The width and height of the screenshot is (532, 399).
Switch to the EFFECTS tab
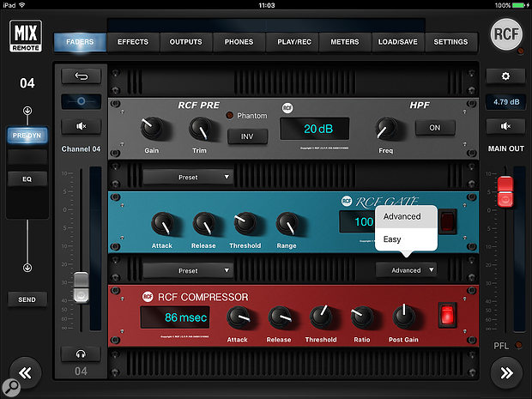click(133, 42)
